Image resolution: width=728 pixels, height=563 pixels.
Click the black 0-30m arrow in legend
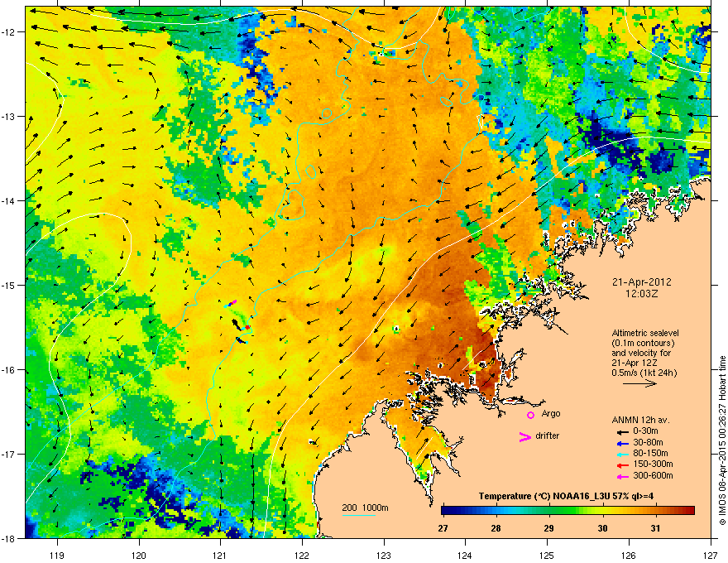[623, 432]
